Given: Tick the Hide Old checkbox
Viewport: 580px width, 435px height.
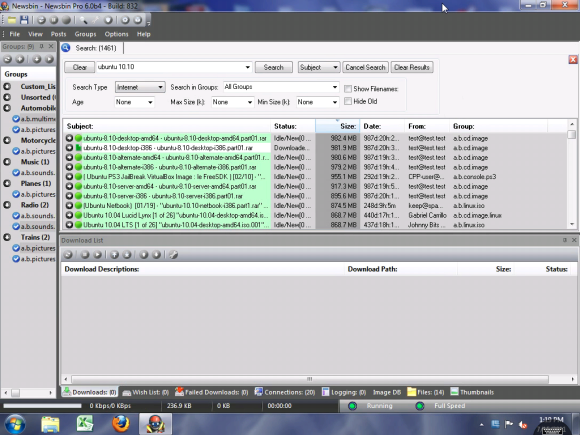Looking at the screenshot, I should click(348, 101).
